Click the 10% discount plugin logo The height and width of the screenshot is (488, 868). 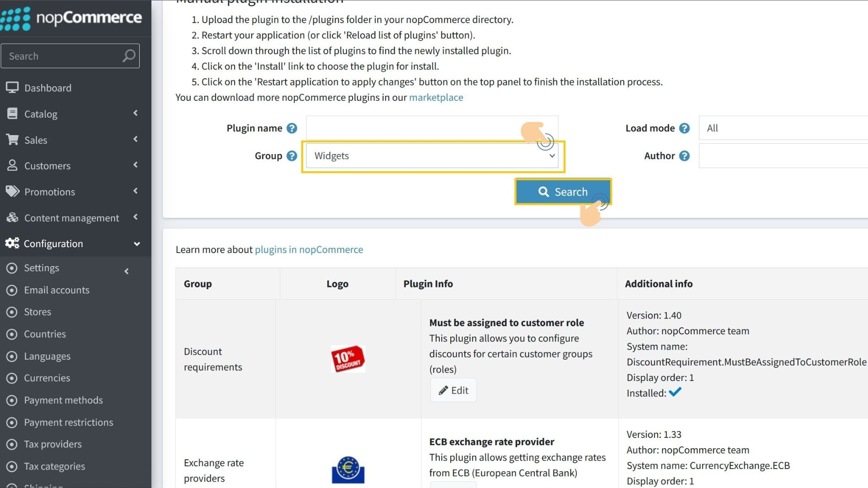coord(348,359)
